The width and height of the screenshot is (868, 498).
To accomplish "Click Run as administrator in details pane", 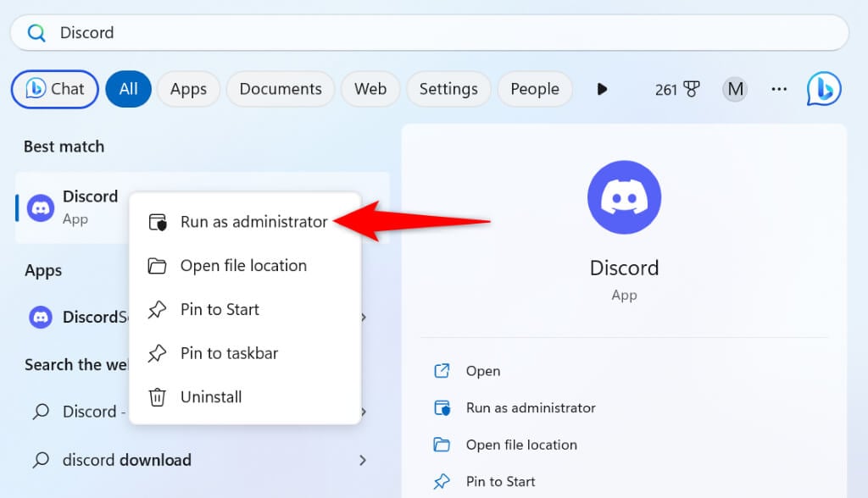I will 531,408.
